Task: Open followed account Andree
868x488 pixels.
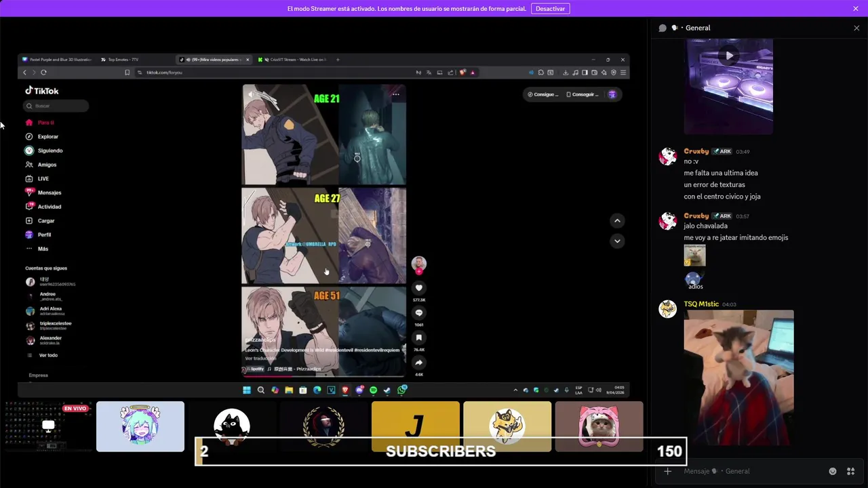Action: [x=44, y=296]
